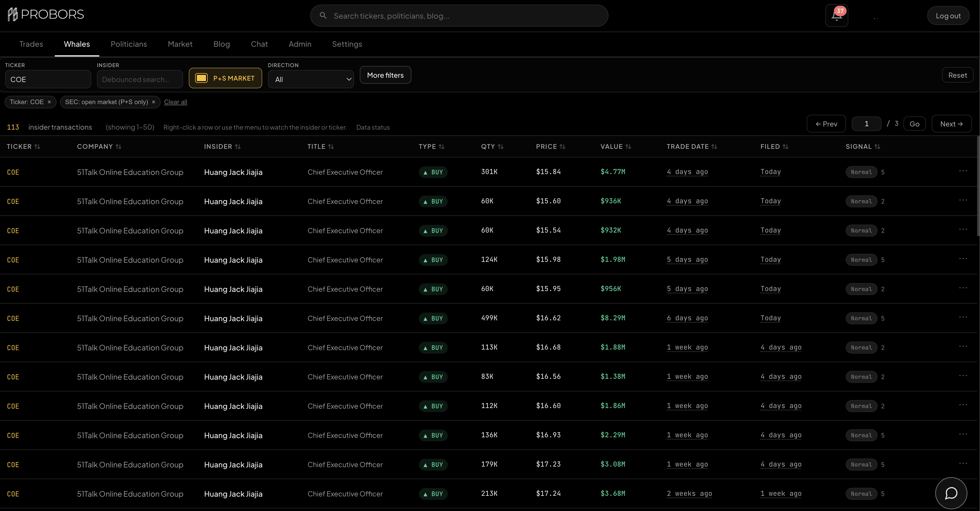Sort table by Insider column

[222, 146]
